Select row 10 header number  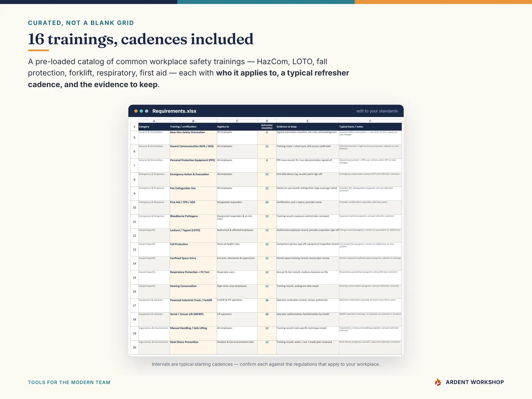(x=134, y=207)
